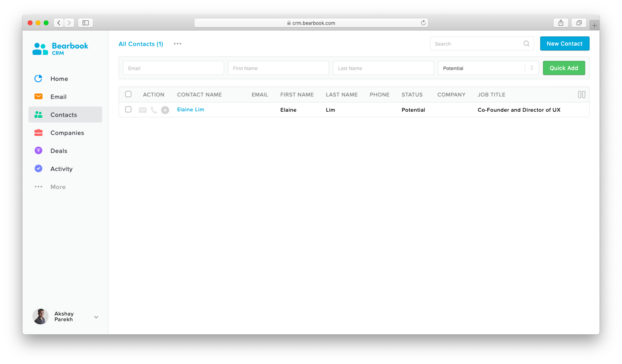Click the browser share icon

point(561,23)
